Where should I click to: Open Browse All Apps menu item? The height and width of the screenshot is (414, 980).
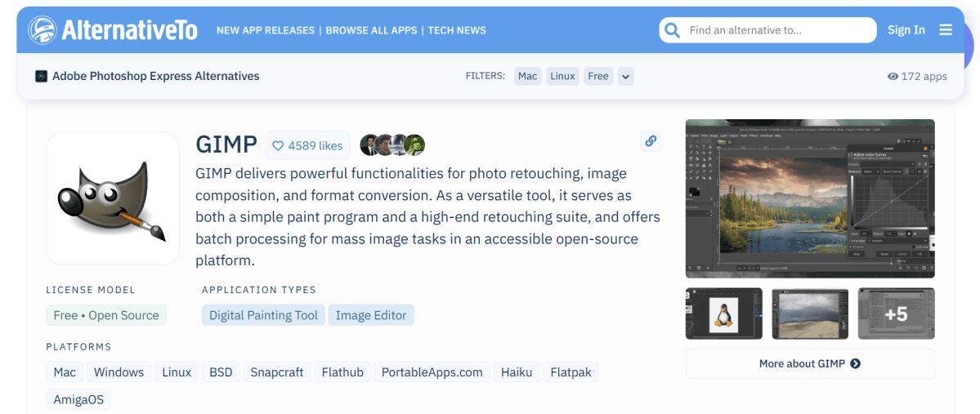pyautogui.click(x=371, y=30)
